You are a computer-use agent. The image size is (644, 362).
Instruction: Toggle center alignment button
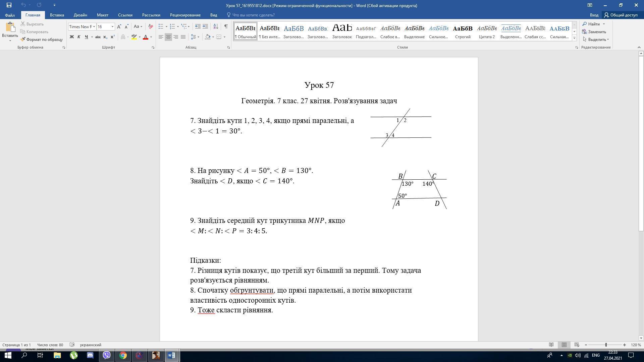tap(168, 37)
